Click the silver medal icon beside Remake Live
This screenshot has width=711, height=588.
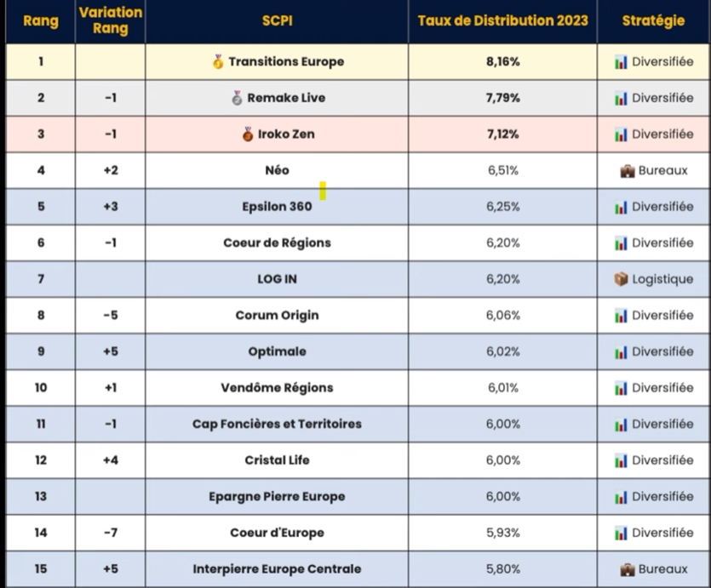point(237,98)
